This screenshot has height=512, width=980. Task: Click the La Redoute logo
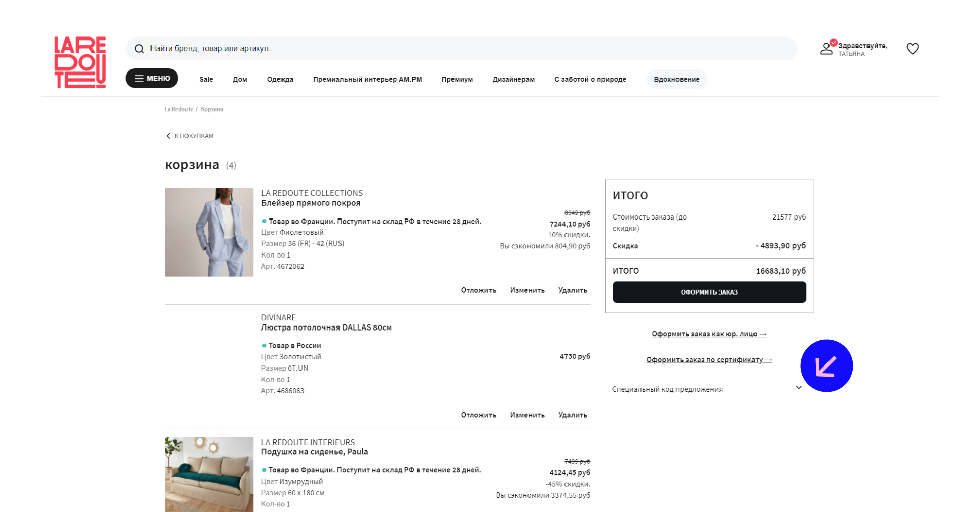pos(80,62)
